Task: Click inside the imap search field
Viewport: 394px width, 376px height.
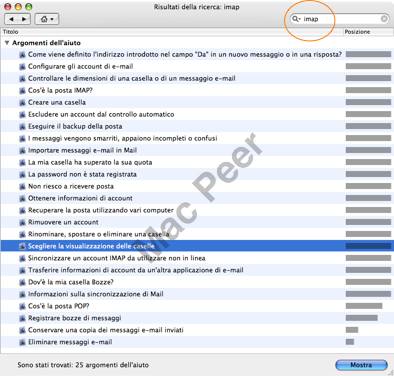Action: [340, 19]
